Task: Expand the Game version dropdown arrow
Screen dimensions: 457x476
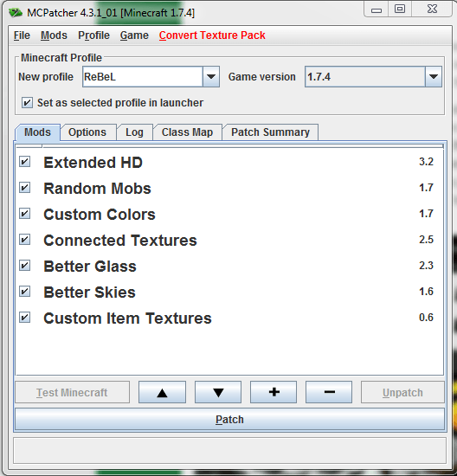Action: [434, 77]
